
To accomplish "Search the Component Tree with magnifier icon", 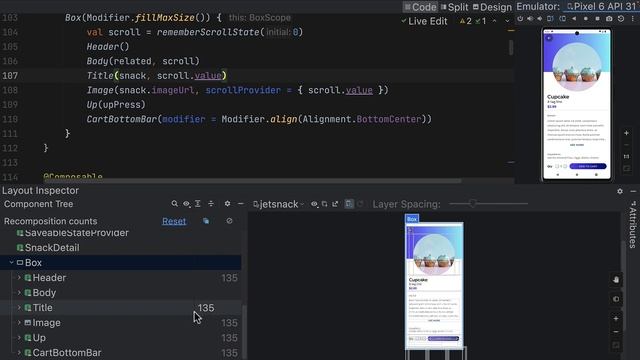I will click(174, 204).
